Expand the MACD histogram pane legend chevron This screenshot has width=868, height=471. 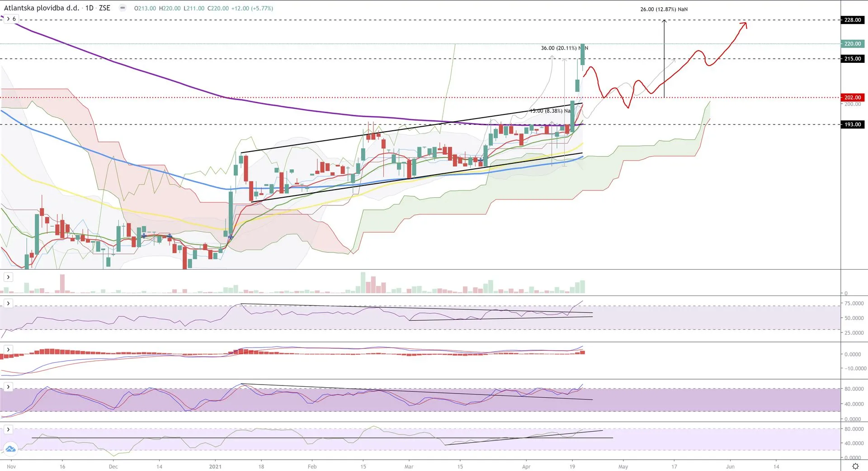click(8, 350)
